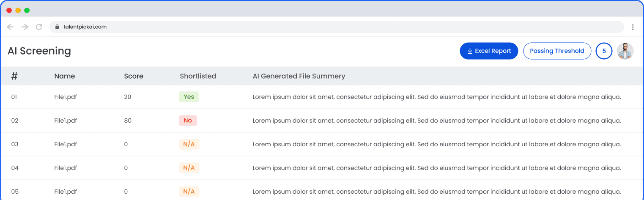Click the AI summary text in row 02
644x200 pixels.
[436, 121]
